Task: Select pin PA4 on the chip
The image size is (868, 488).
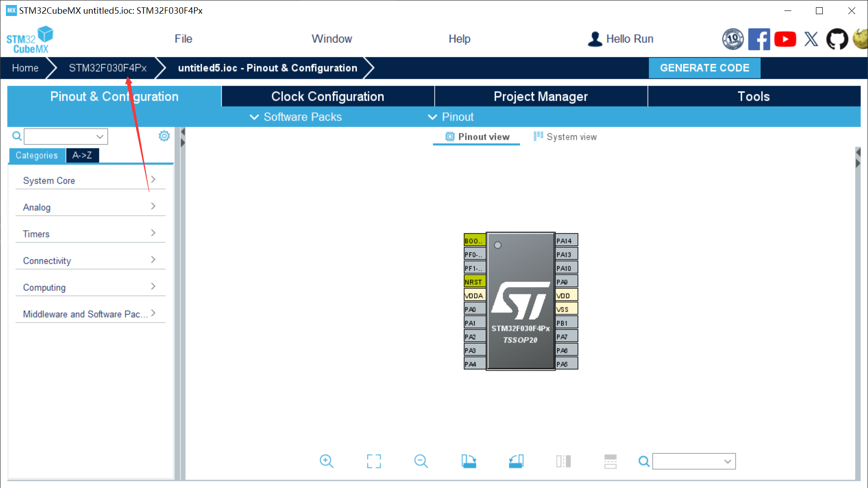Action: pos(475,363)
